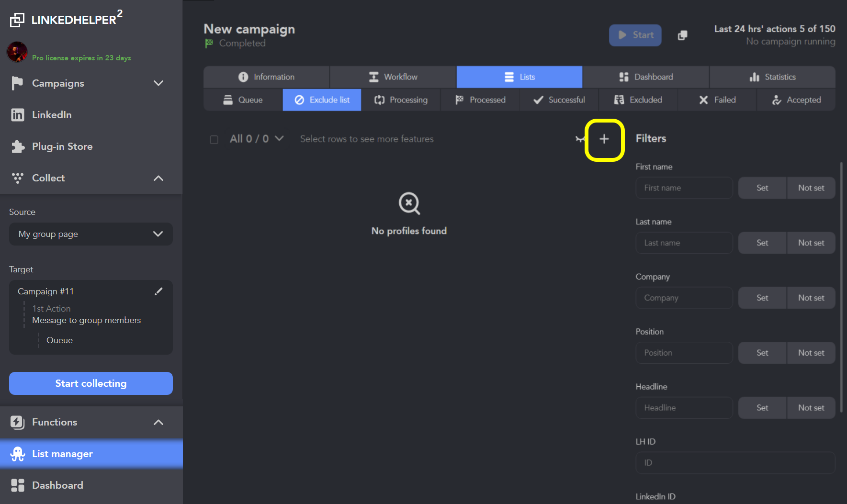Choose Set for First name filter
Image resolution: width=847 pixels, height=504 pixels.
pyautogui.click(x=762, y=188)
